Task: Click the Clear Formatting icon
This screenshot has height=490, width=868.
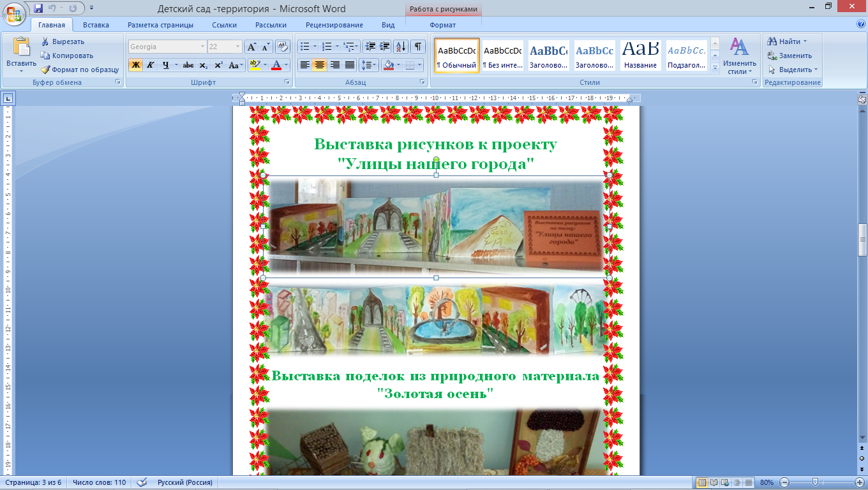Action: (x=283, y=47)
